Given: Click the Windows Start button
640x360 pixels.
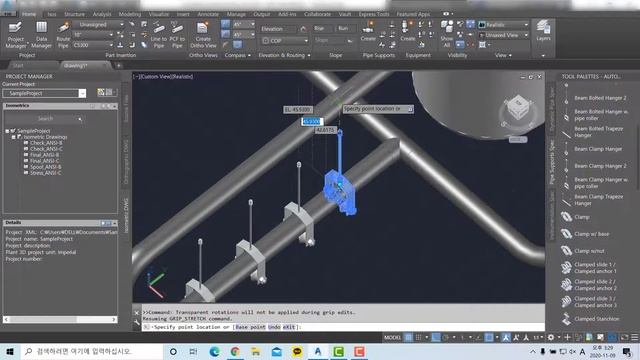Looking at the screenshot, I should click(x=10, y=351).
